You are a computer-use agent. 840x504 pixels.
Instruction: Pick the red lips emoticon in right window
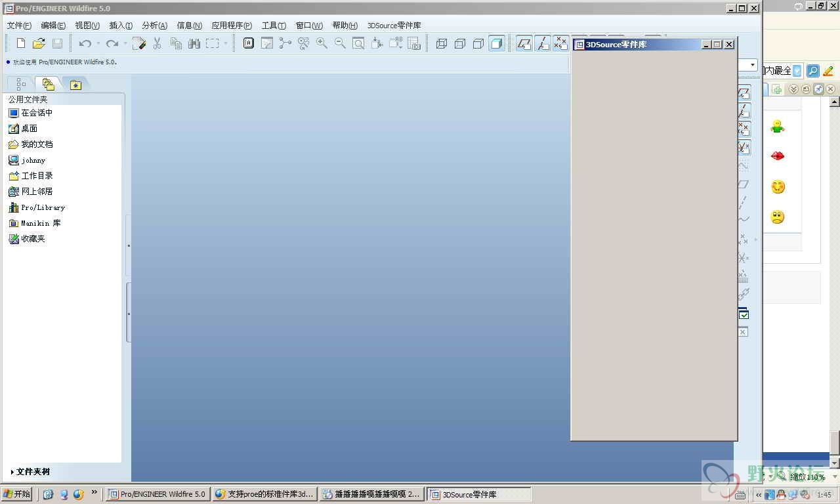click(x=778, y=156)
